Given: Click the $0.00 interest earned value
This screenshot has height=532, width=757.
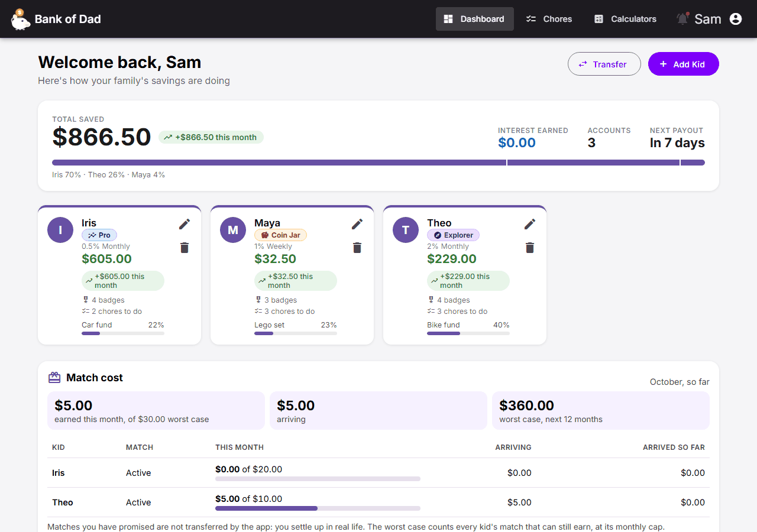Looking at the screenshot, I should (x=517, y=142).
